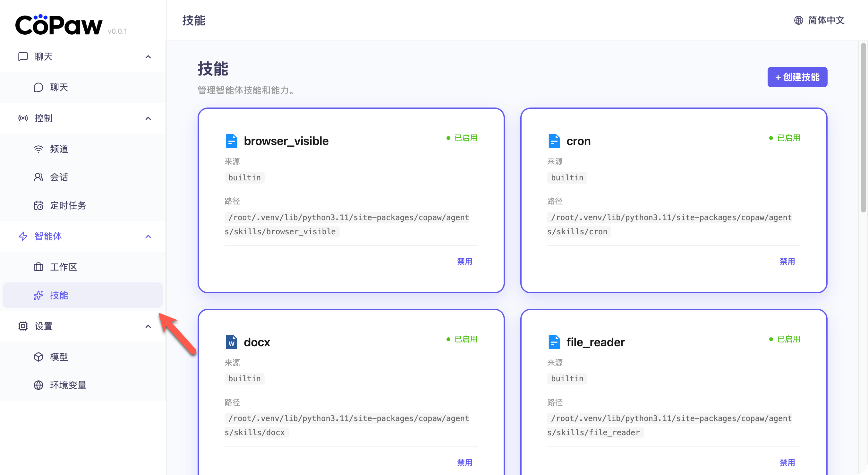Disable the docx skill
Image resolution: width=868 pixels, height=475 pixels.
point(464,462)
